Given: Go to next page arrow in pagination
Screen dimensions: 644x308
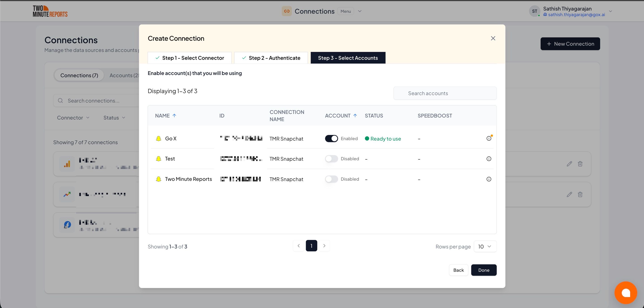Looking at the screenshot, I should [x=324, y=246].
